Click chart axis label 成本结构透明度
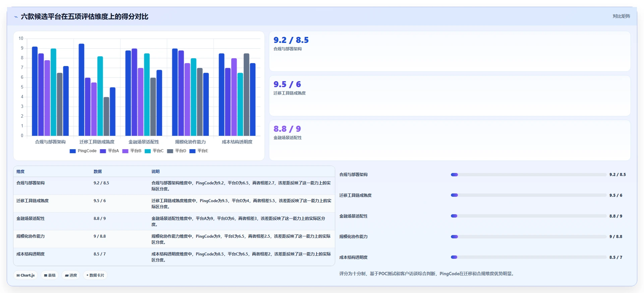 pos(237,142)
